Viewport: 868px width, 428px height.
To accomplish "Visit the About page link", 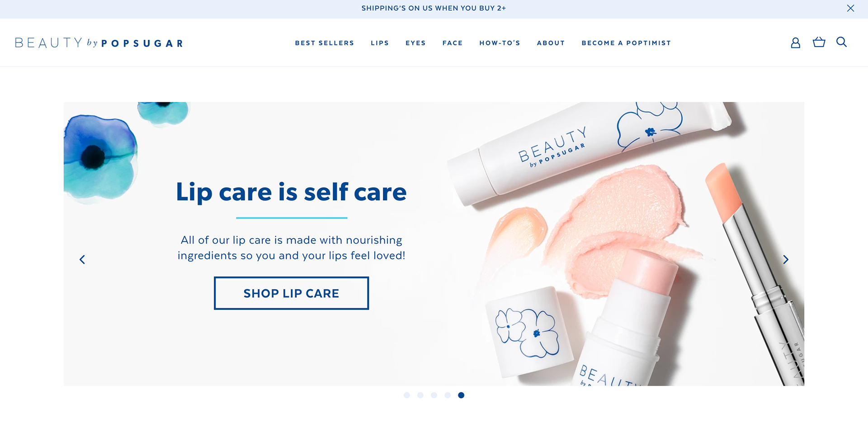I will pos(551,43).
